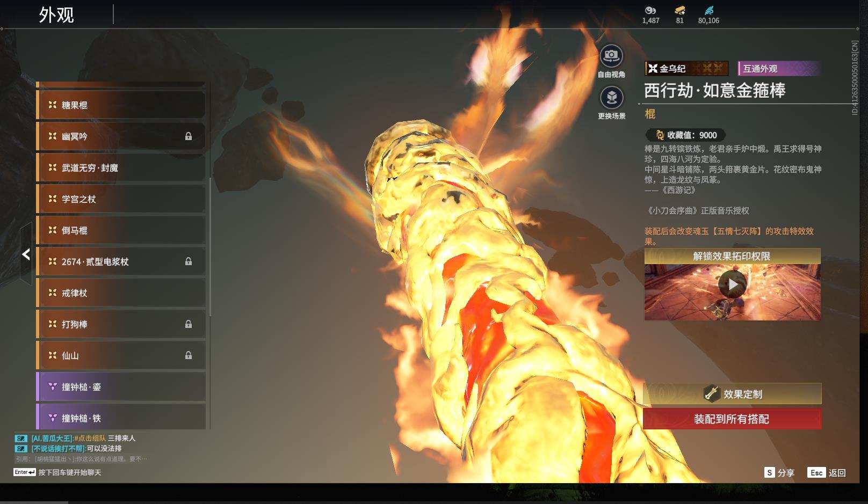Screen dimensions: 868x504
Task: Click the gold bar currency icon
Action: coord(680,10)
